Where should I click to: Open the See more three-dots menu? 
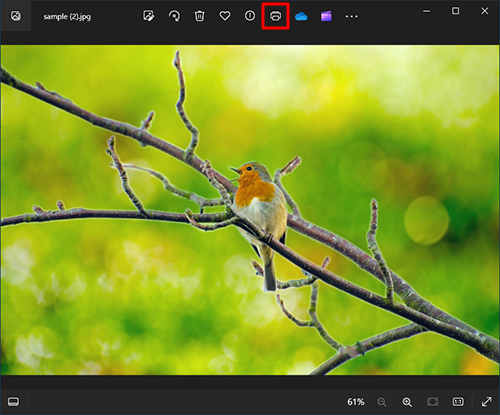(x=351, y=16)
